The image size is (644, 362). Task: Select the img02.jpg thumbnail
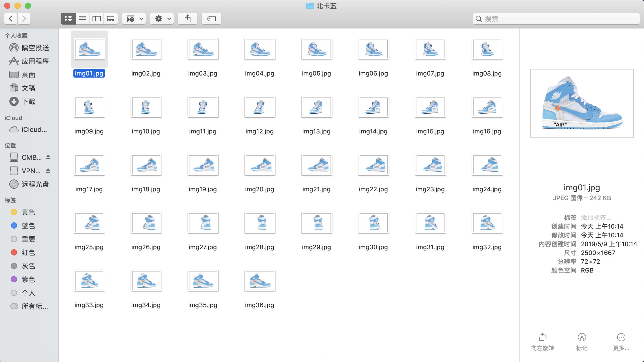pyautogui.click(x=146, y=49)
